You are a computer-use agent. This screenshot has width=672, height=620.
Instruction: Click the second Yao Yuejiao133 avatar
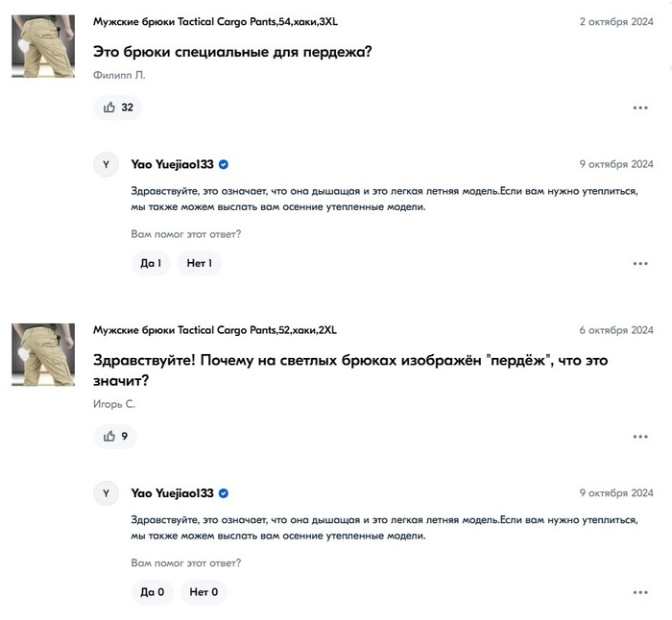click(x=106, y=493)
